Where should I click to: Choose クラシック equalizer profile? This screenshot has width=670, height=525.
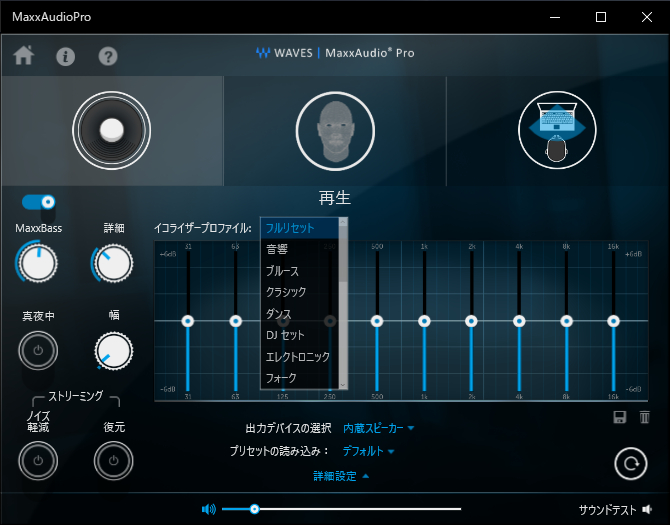tap(300, 292)
